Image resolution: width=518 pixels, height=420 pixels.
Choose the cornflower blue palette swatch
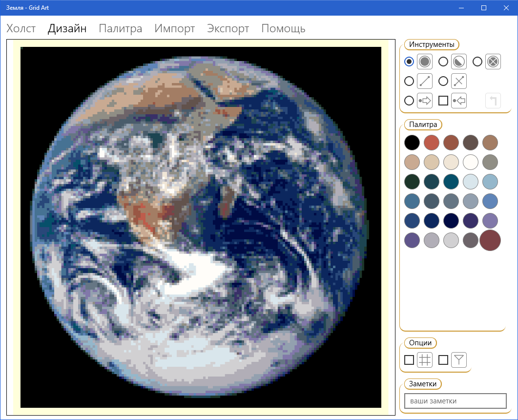pyautogui.click(x=490, y=201)
